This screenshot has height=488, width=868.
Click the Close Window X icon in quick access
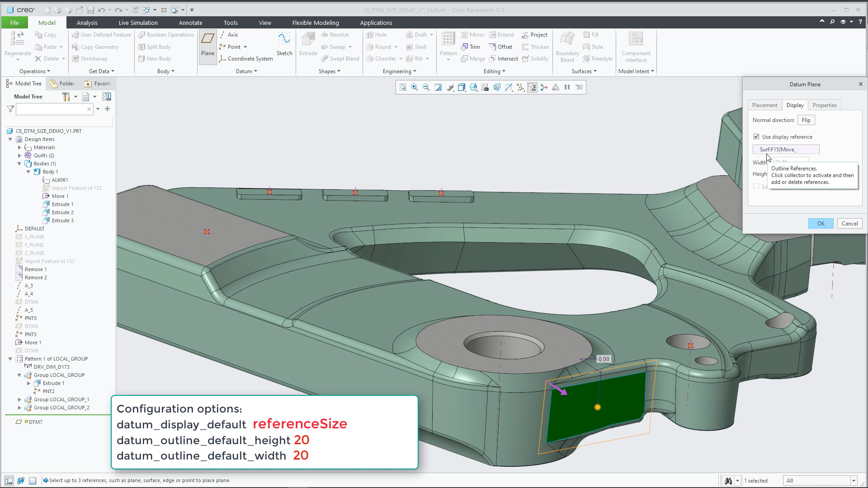point(164,10)
